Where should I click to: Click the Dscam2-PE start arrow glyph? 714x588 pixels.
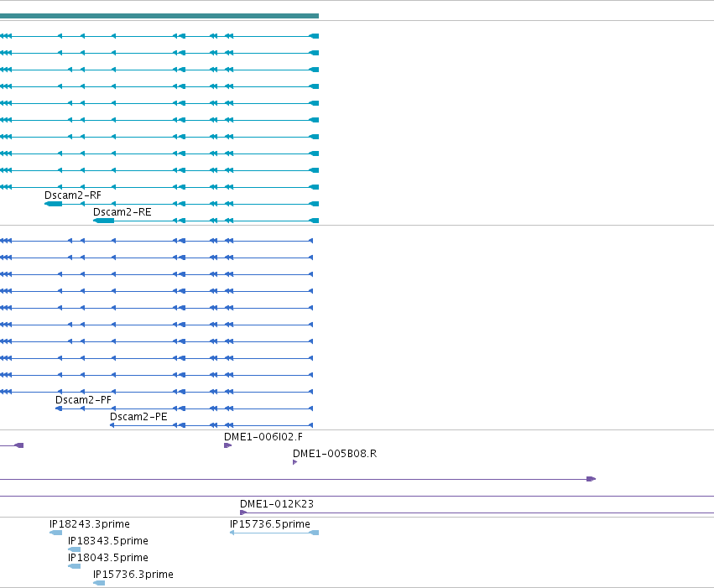tap(112, 425)
